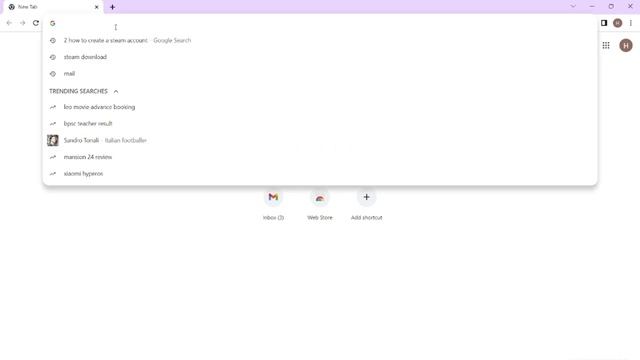Select 'xiaomi hyperos' trending search
Screen dimensions: 640x360
tap(320, 174)
